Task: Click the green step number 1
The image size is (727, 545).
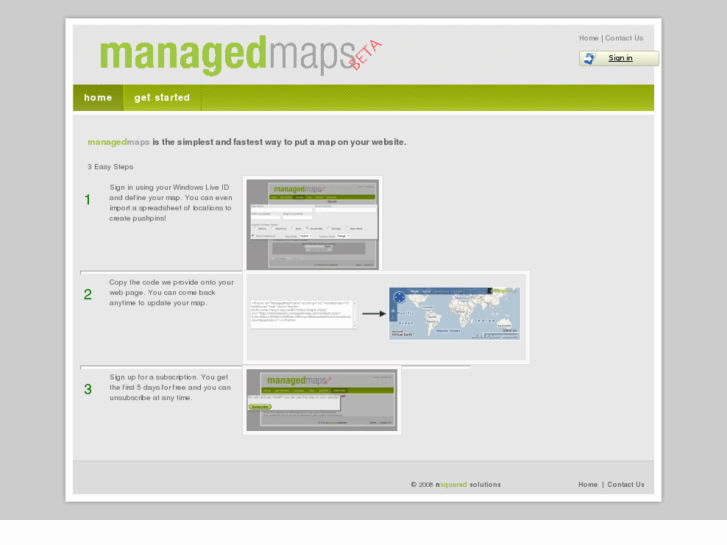Action: tap(87, 200)
